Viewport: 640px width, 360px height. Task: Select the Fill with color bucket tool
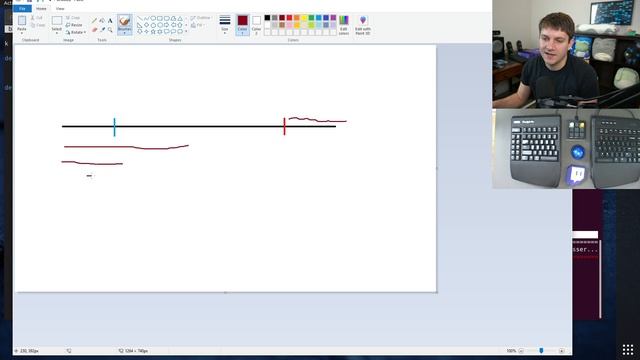click(x=102, y=20)
